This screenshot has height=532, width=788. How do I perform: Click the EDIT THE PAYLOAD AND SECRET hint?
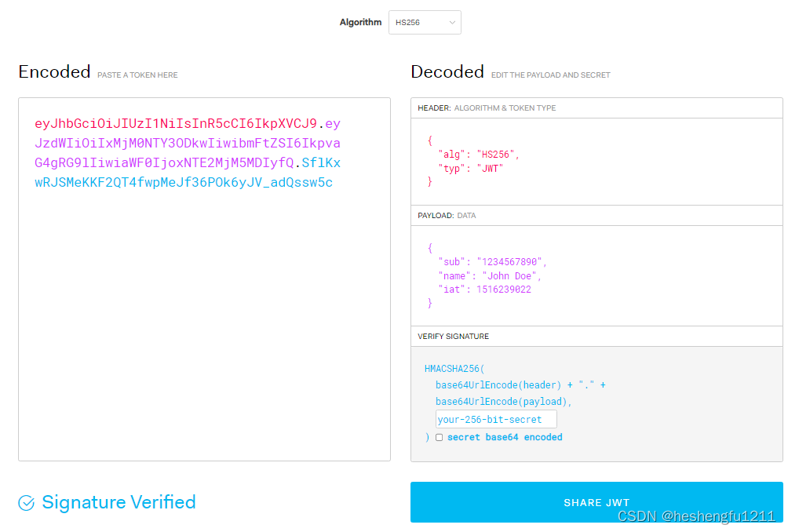(551, 75)
